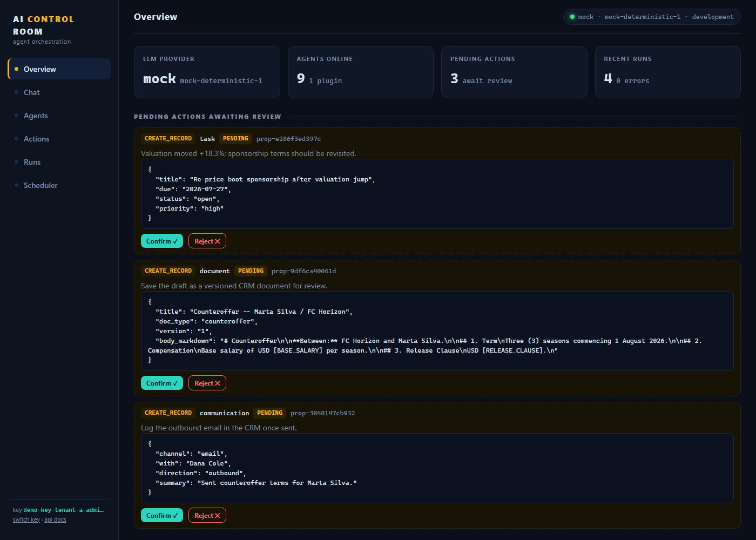
Task: Click the PENDING badge on the document card
Action: coord(251,271)
